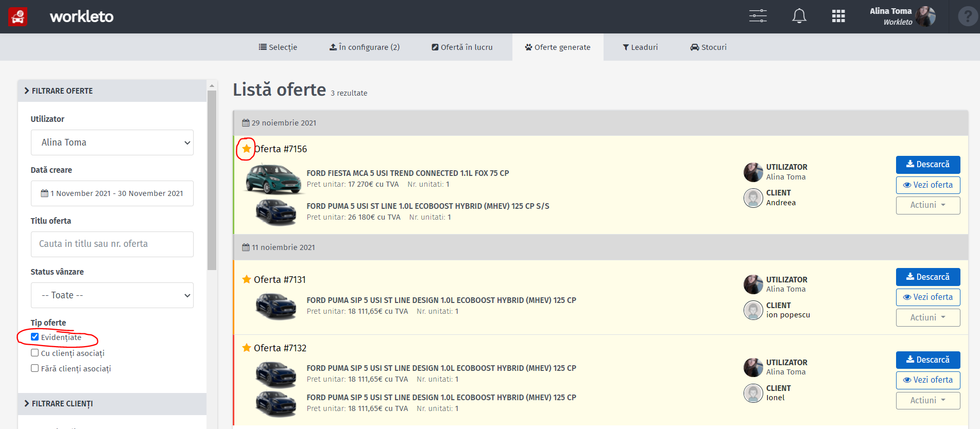The width and height of the screenshot is (980, 429).
Task: Open the help question mark icon
Action: click(x=968, y=16)
